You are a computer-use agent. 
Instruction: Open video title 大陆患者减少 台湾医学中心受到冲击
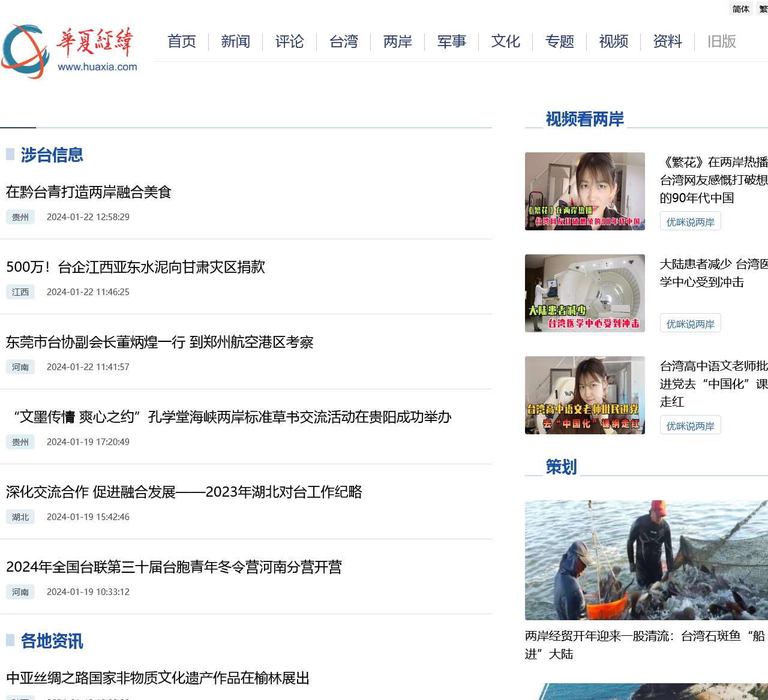[714, 273]
